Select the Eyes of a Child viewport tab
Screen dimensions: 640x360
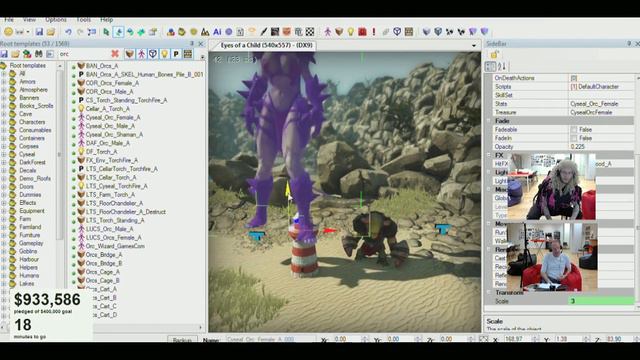[266, 45]
